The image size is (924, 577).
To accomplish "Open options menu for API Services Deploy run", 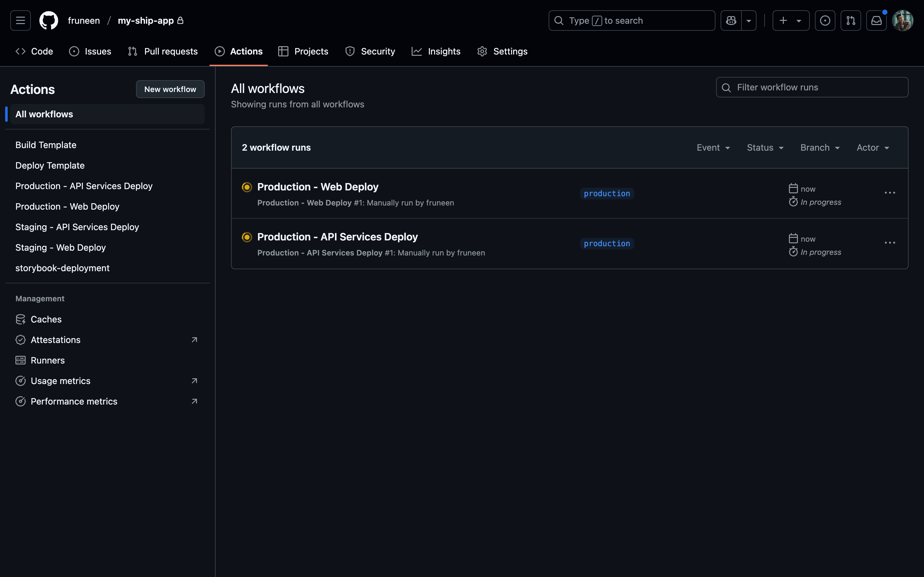I will [890, 243].
